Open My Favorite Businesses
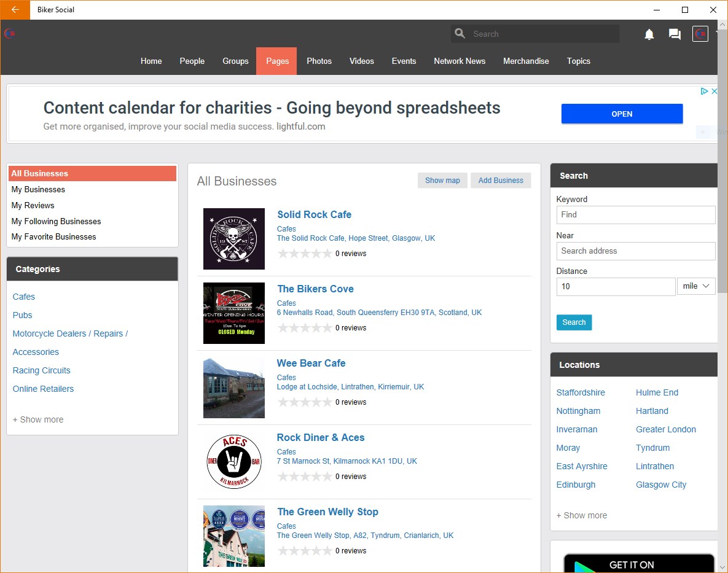 pyautogui.click(x=54, y=236)
